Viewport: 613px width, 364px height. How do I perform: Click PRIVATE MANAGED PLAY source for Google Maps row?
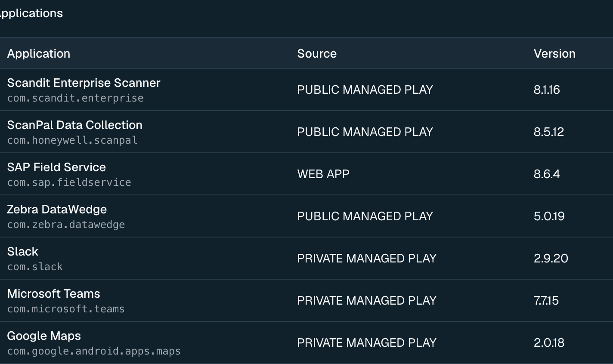pyautogui.click(x=367, y=342)
